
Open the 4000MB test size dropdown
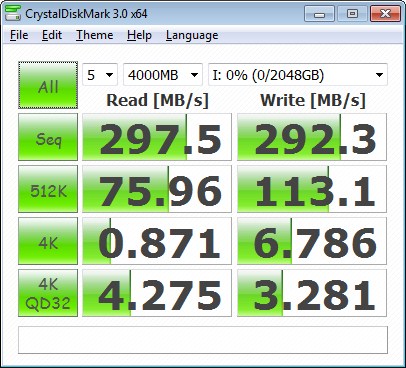click(x=163, y=75)
